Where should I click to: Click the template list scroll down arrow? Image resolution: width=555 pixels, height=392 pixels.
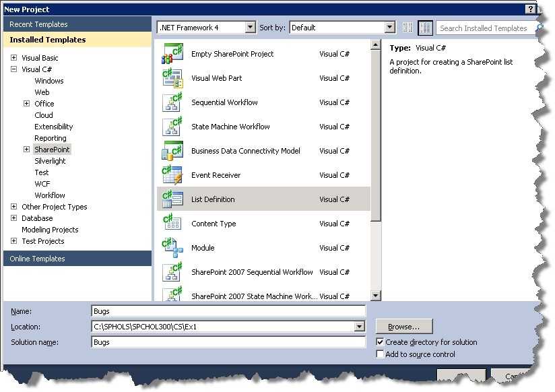coord(375,295)
